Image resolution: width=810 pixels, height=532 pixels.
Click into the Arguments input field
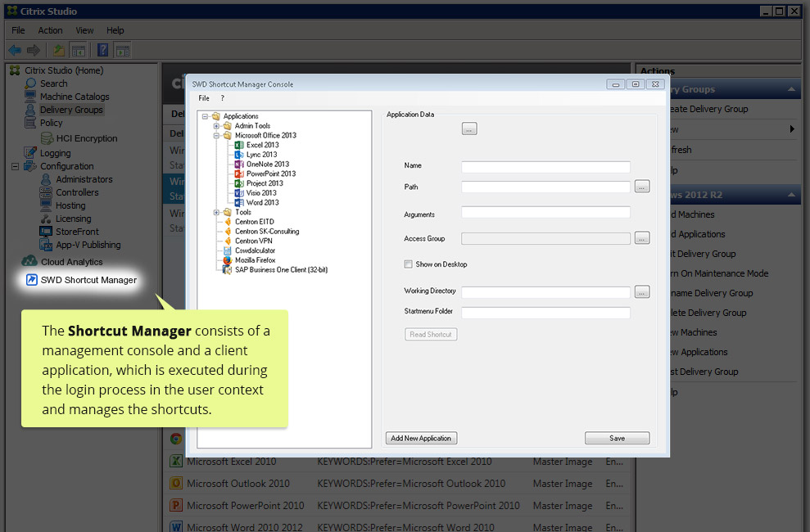[545, 212]
